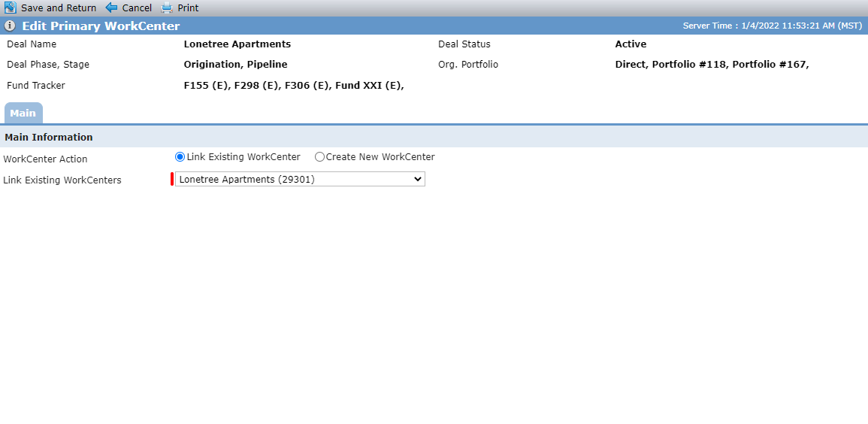The height and width of the screenshot is (424, 868).
Task: Open the Link Existing WorkCenters dropdown
Action: point(300,179)
